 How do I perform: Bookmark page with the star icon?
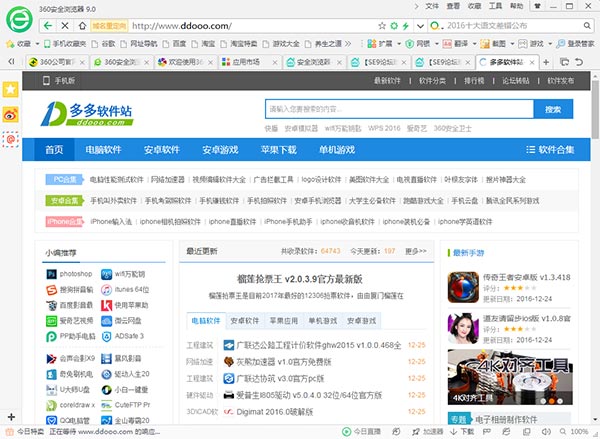click(382, 26)
